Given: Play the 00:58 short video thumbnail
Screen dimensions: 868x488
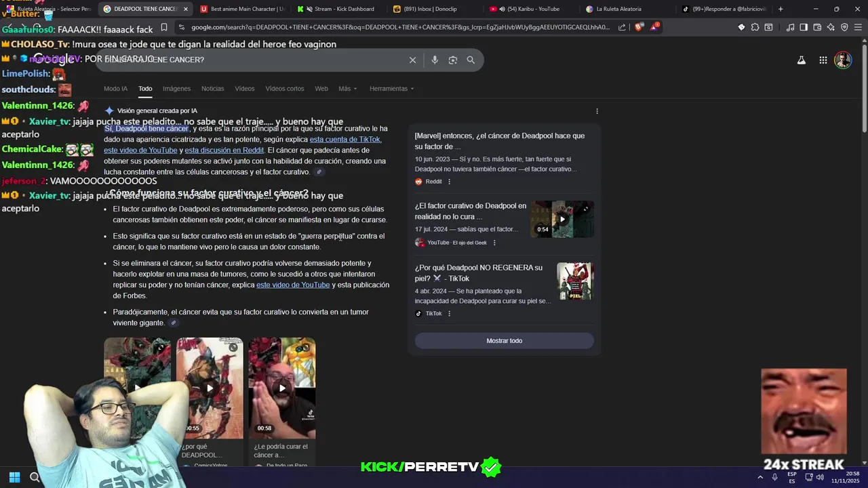Looking at the screenshot, I should point(282,388).
